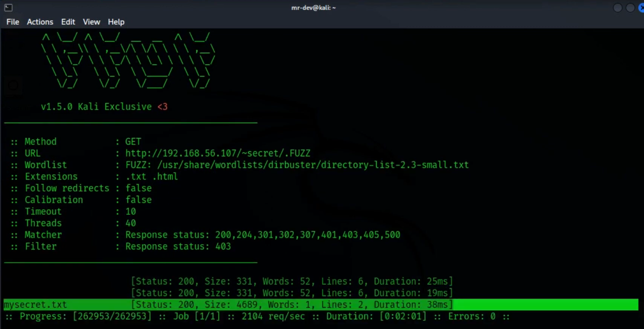Open the File menu
This screenshot has width=644, height=329.
pyautogui.click(x=13, y=22)
